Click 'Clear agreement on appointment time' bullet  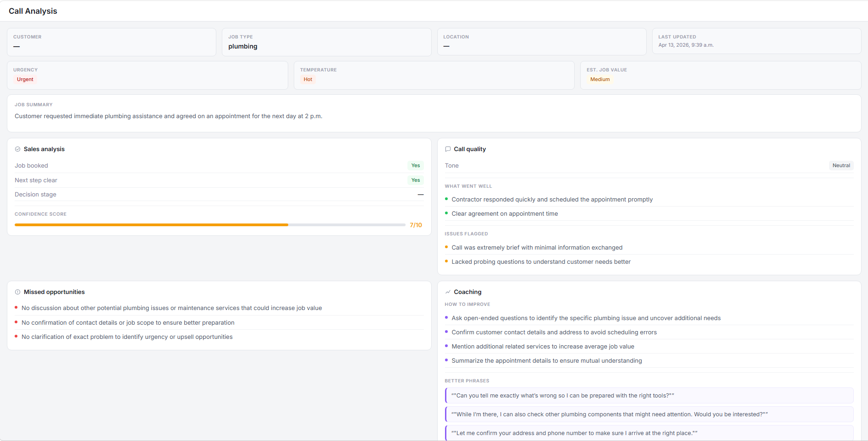(505, 214)
